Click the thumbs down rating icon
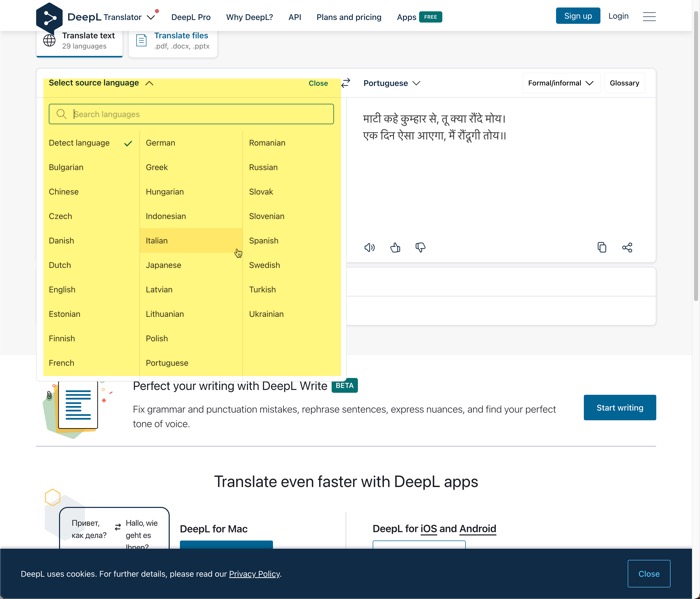Viewport: 700px width, 599px height. (420, 247)
